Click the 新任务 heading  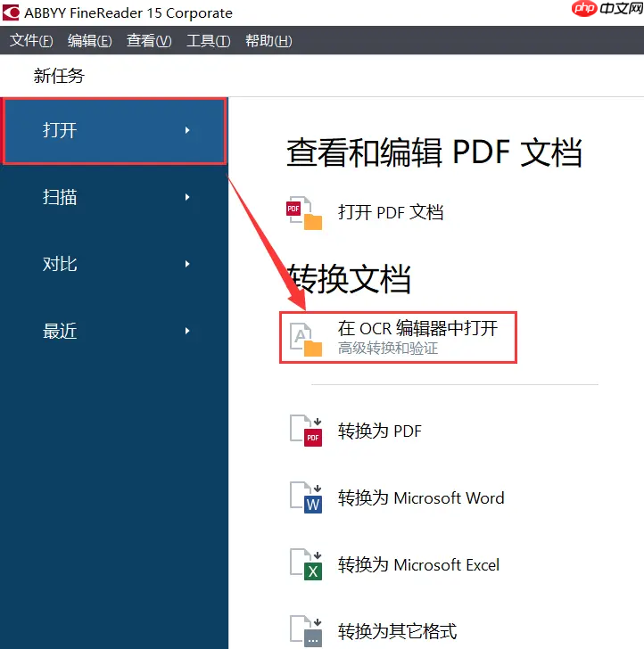pyautogui.click(x=59, y=76)
